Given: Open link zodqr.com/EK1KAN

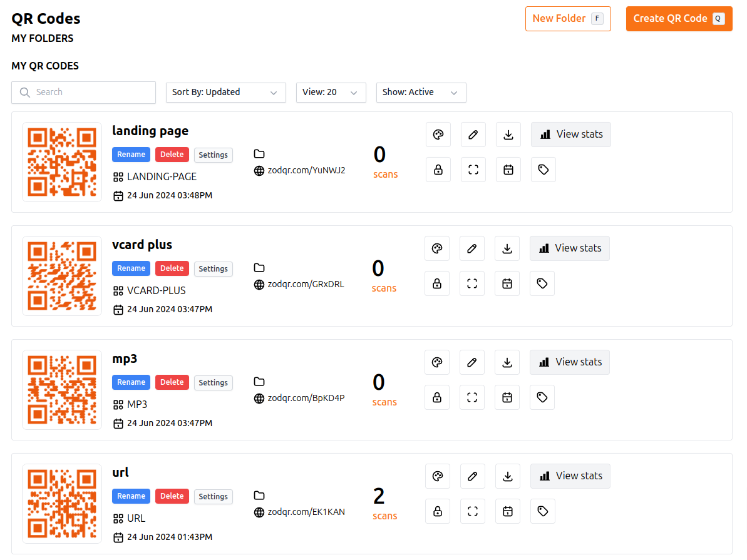Looking at the screenshot, I should tap(306, 512).
